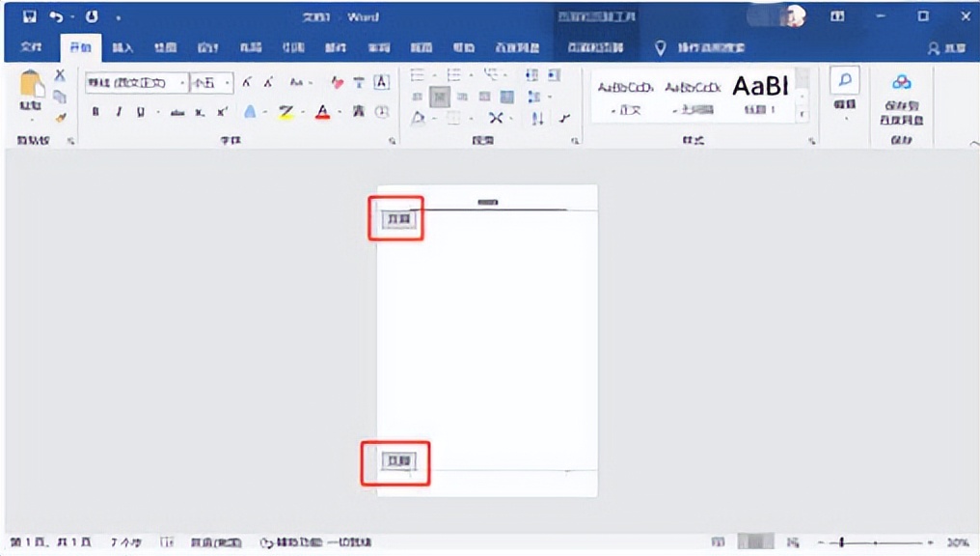980x556 pixels.
Task: Toggle Bold formatting
Action: [x=95, y=113]
